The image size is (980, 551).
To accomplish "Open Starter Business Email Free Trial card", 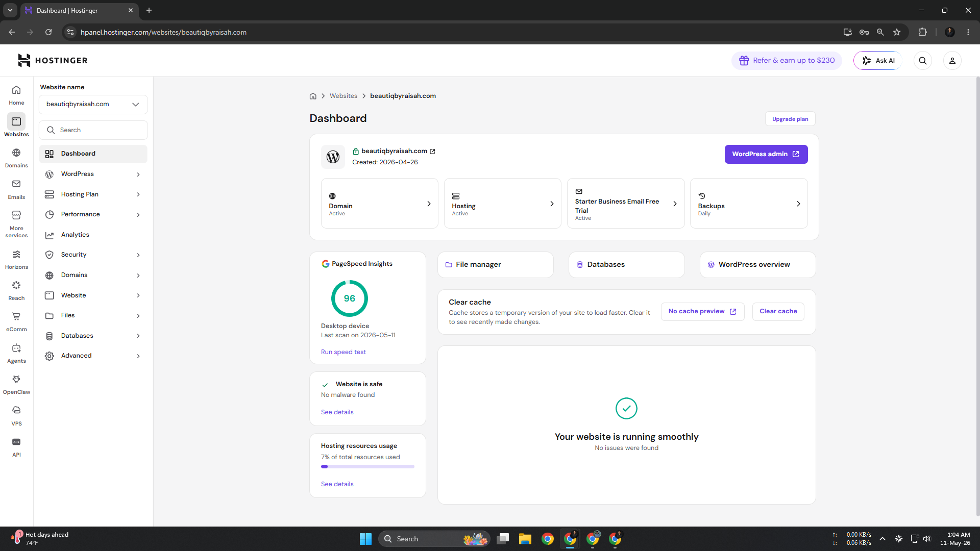I will 626,204.
